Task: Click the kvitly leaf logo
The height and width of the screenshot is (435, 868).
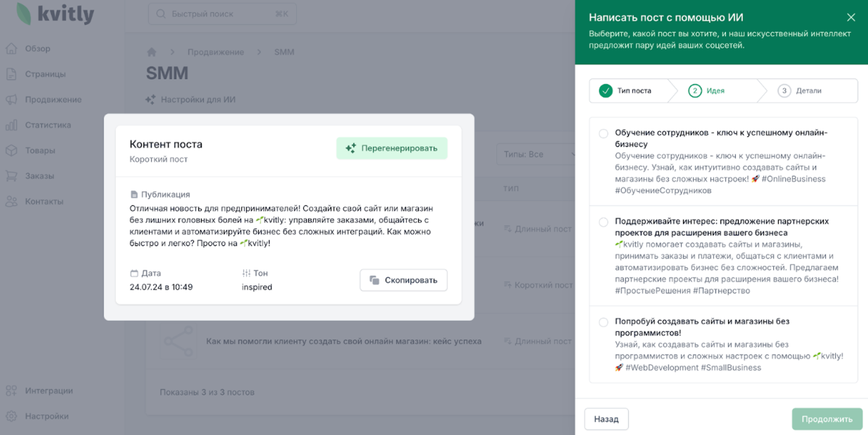Action: click(24, 14)
